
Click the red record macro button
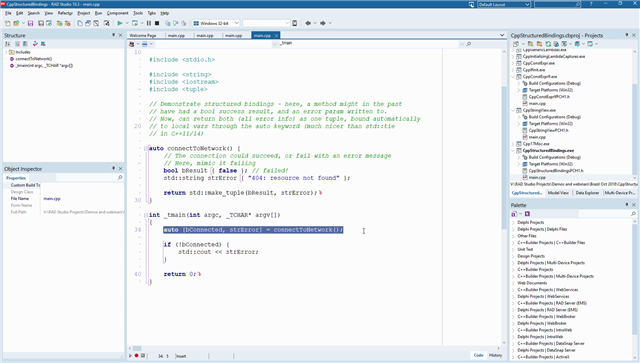[x=136, y=356]
